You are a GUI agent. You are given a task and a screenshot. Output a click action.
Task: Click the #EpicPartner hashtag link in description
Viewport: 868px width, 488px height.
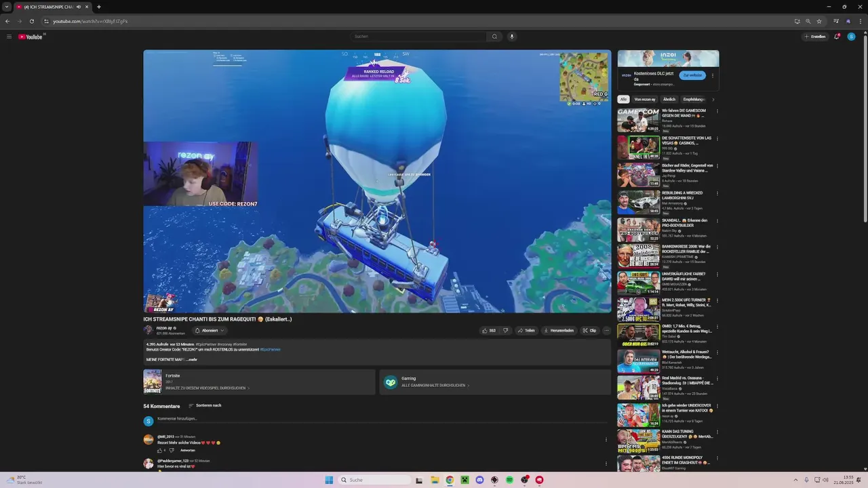[x=270, y=349]
